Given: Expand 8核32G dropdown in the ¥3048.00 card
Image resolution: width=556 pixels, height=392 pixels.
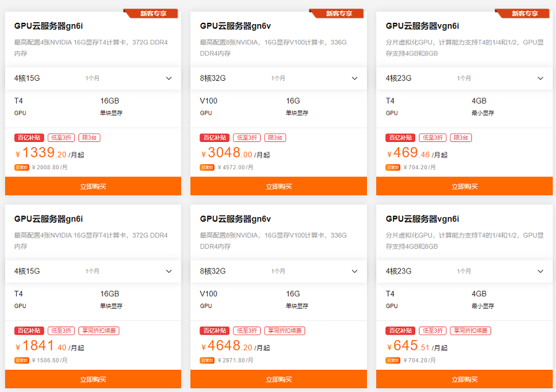Looking at the screenshot, I should tap(279, 78).
